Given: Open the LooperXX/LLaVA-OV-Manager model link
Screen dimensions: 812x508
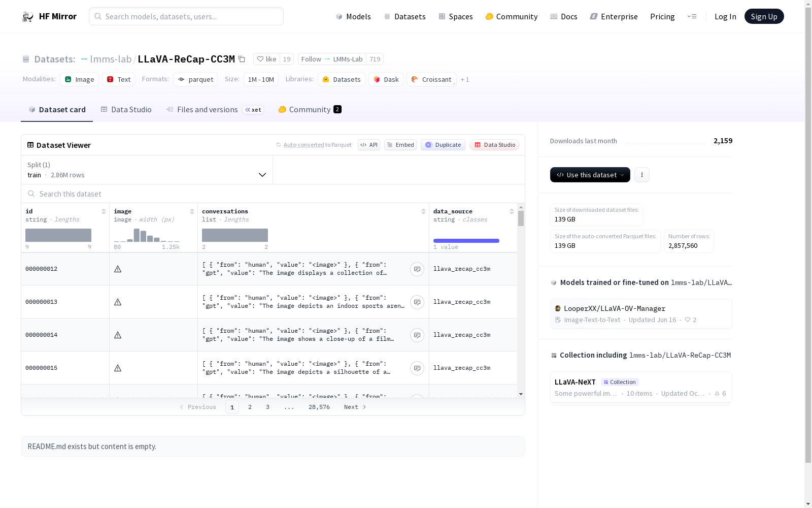Looking at the screenshot, I should [641, 314].
